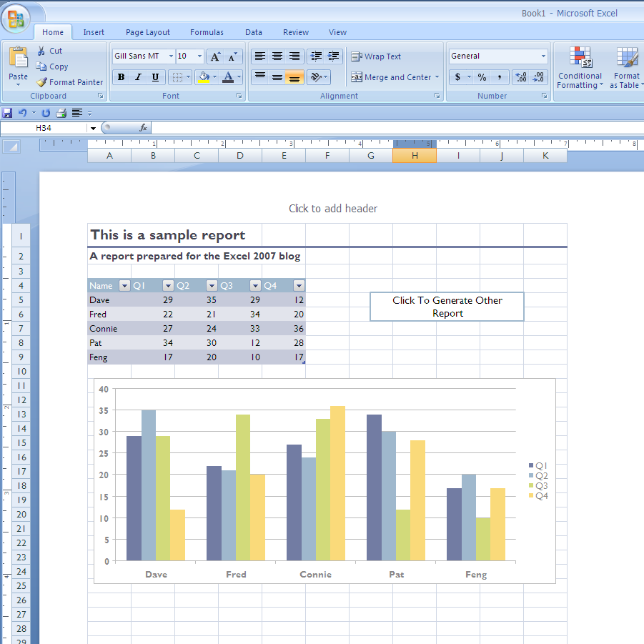
Task: Click the Conditional Formatting button
Action: tap(580, 68)
